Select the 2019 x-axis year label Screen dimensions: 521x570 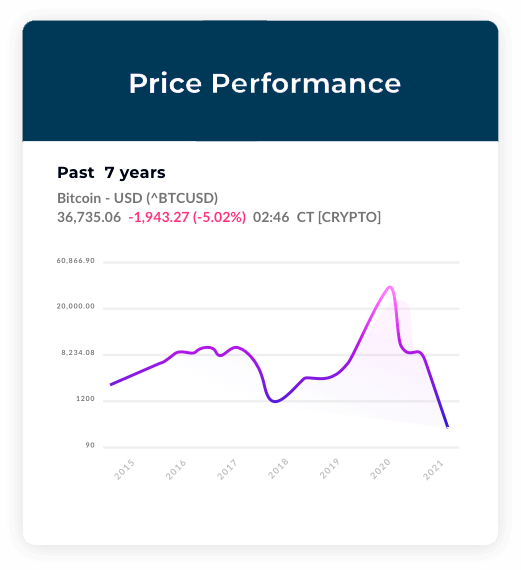[x=329, y=469]
